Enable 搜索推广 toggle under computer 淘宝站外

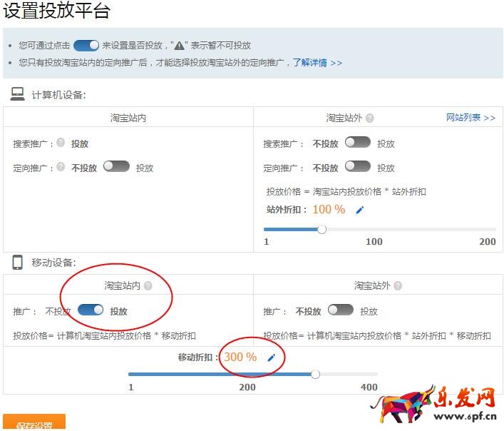click(x=357, y=143)
